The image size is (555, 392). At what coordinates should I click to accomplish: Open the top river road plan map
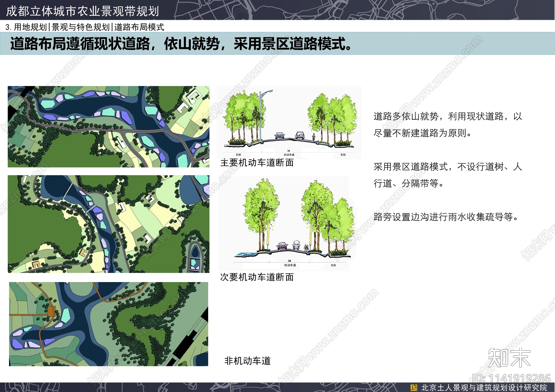(109, 127)
